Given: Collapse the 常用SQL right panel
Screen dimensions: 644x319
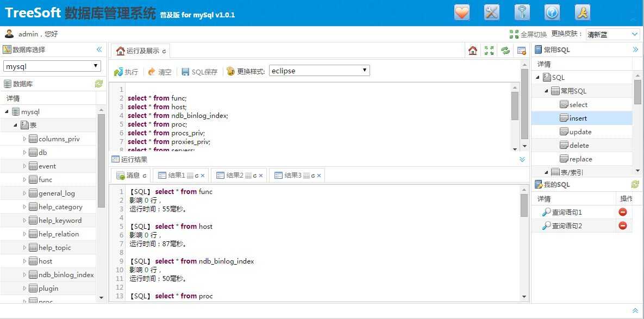Looking at the screenshot, I should click(x=636, y=49).
